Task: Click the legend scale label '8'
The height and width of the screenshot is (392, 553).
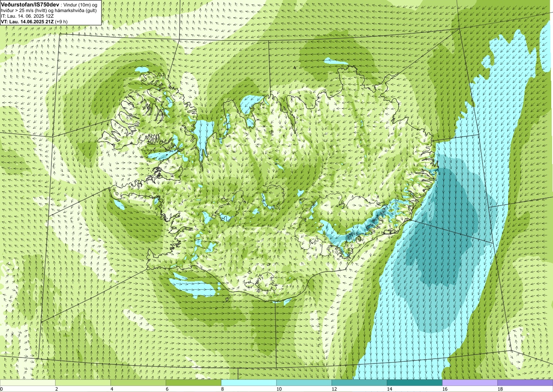Action: pyautogui.click(x=222, y=389)
